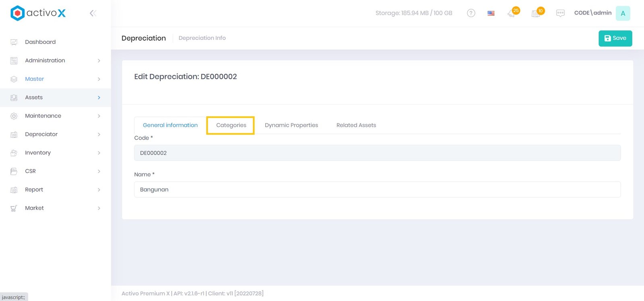The width and height of the screenshot is (644, 301).
Task: Open the chat message icon
Action: (x=560, y=13)
